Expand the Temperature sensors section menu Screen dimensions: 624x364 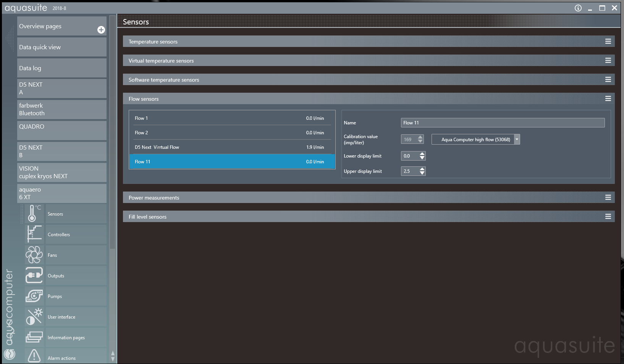point(608,42)
